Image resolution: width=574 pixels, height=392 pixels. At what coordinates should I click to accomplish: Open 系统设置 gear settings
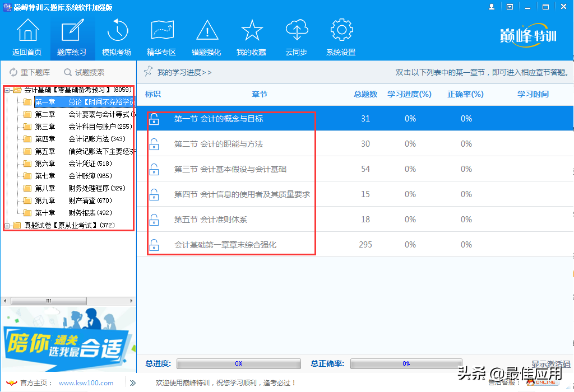tap(341, 31)
